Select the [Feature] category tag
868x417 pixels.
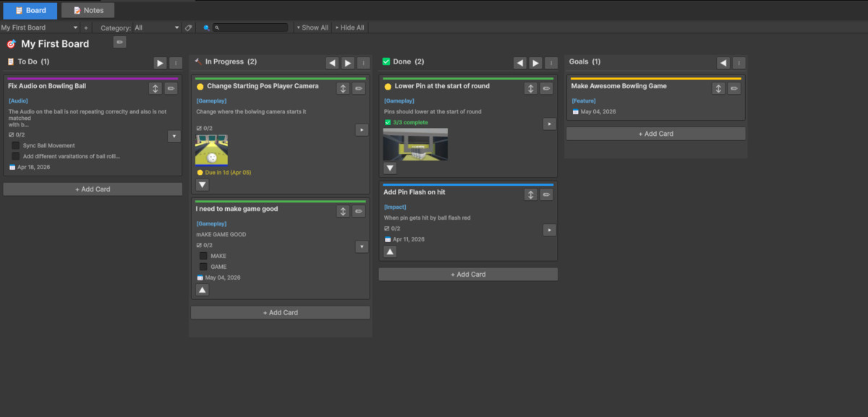click(x=584, y=100)
